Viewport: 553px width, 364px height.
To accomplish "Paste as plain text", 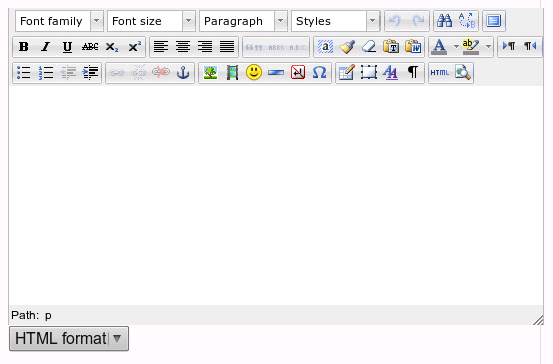I will [391, 47].
